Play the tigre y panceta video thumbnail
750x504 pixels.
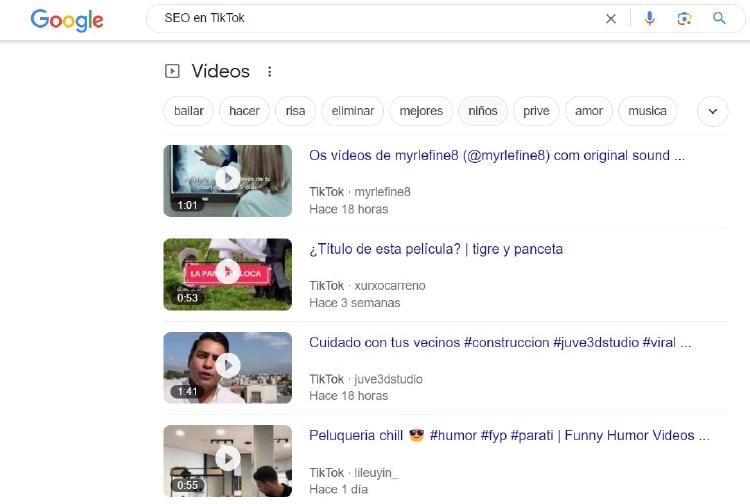coord(228,274)
